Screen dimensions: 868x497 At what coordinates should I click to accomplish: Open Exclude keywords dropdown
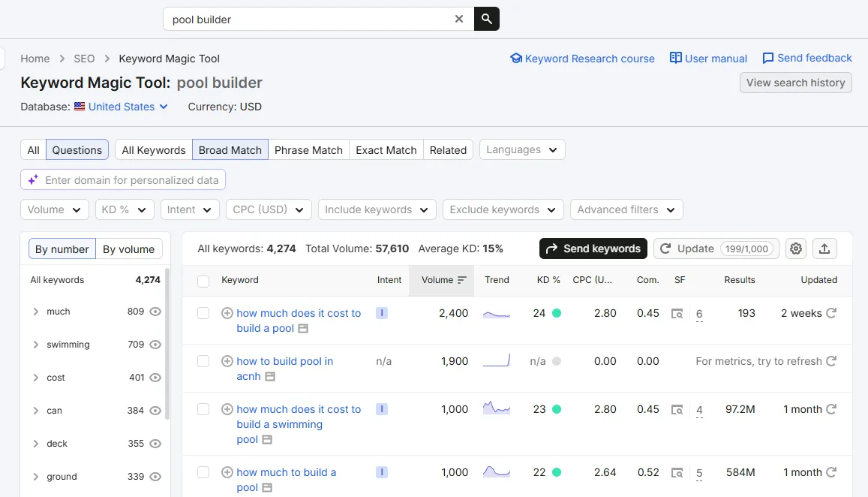click(x=503, y=209)
